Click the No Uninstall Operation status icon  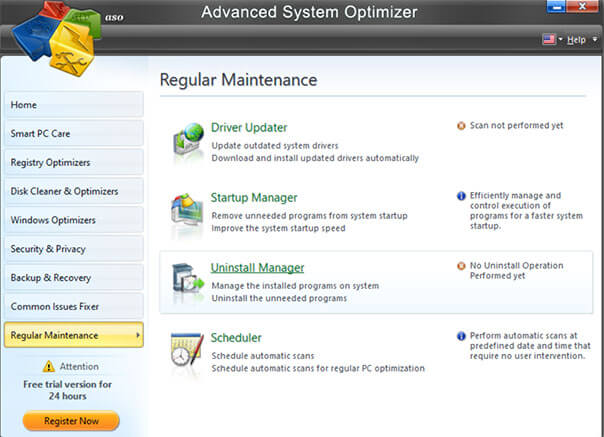(x=461, y=266)
